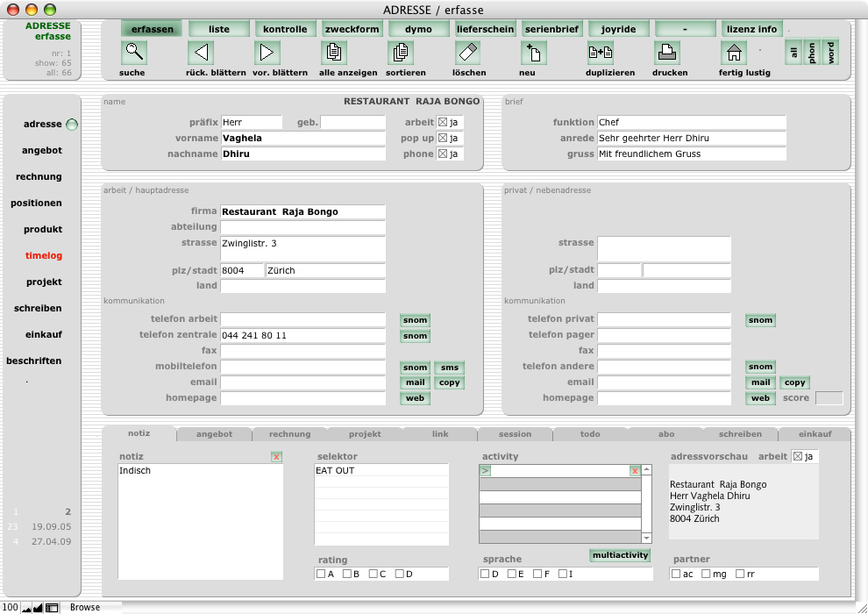Go back with the rück. blättern arrow

pyautogui.click(x=201, y=54)
